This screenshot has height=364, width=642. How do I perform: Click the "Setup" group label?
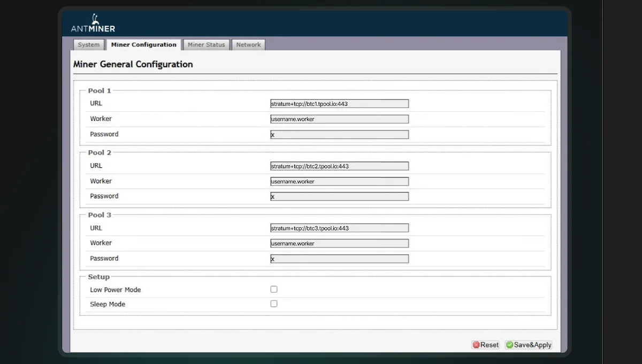coord(99,277)
